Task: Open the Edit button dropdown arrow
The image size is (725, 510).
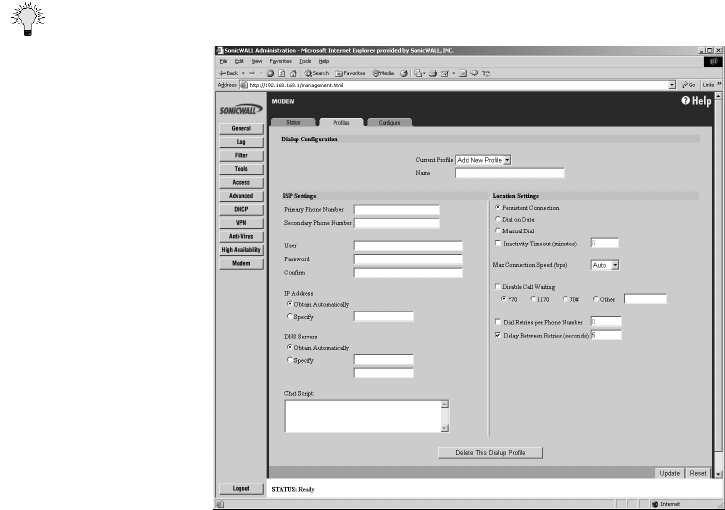Action: click(454, 73)
